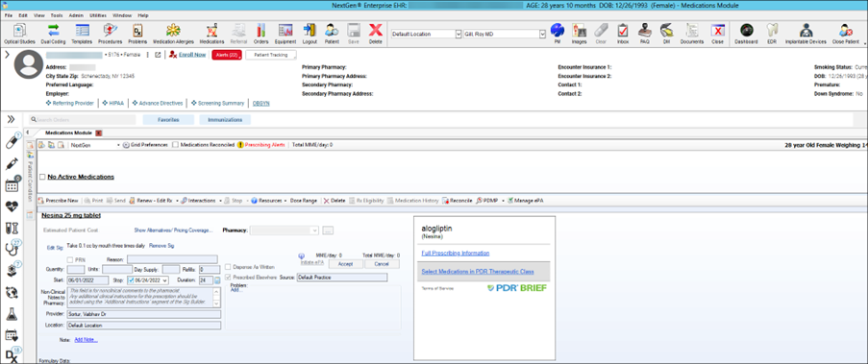Open the Dual Coding toolbar icon
This screenshot has width=868, height=364.
tap(53, 34)
